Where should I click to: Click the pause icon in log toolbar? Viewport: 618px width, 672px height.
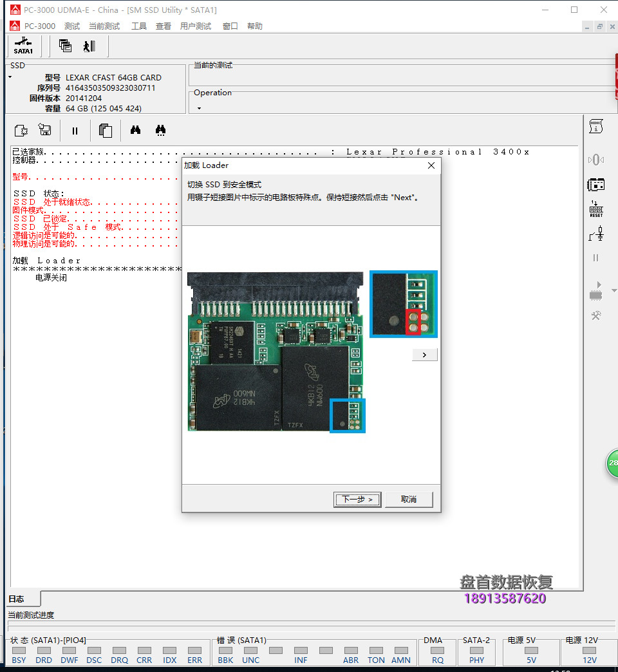click(75, 131)
